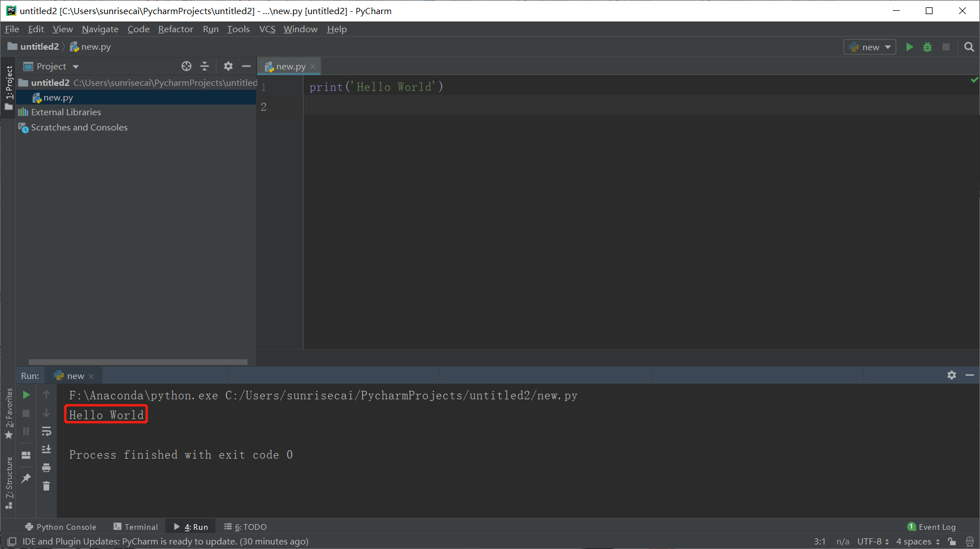This screenshot has width=980, height=549.
Task: Click new.py breadcrumb in navigation bar
Action: [90, 47]
